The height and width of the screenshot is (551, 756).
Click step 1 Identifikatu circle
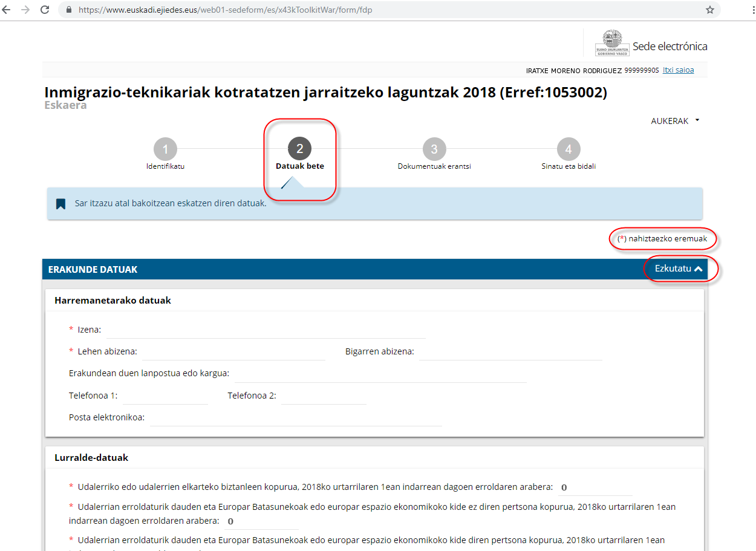click(x=165, y=149)
